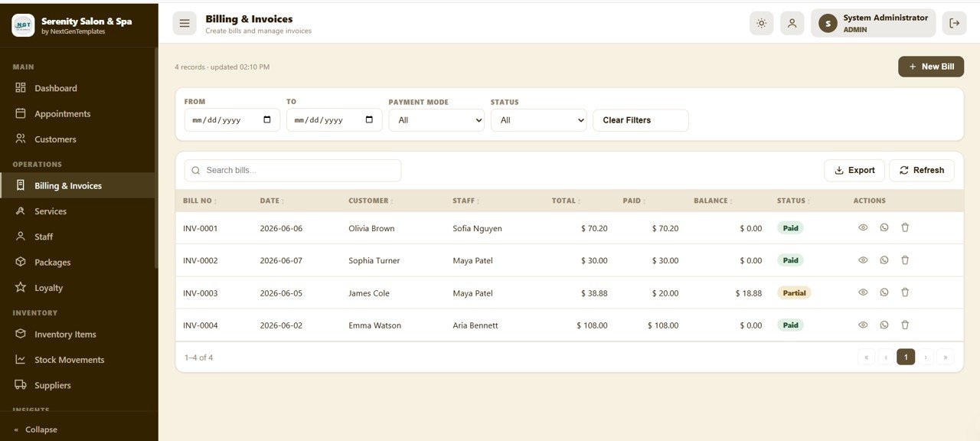980x441 pixels.
Task: Open Staff in sidebar
Action: click(77, 237)
